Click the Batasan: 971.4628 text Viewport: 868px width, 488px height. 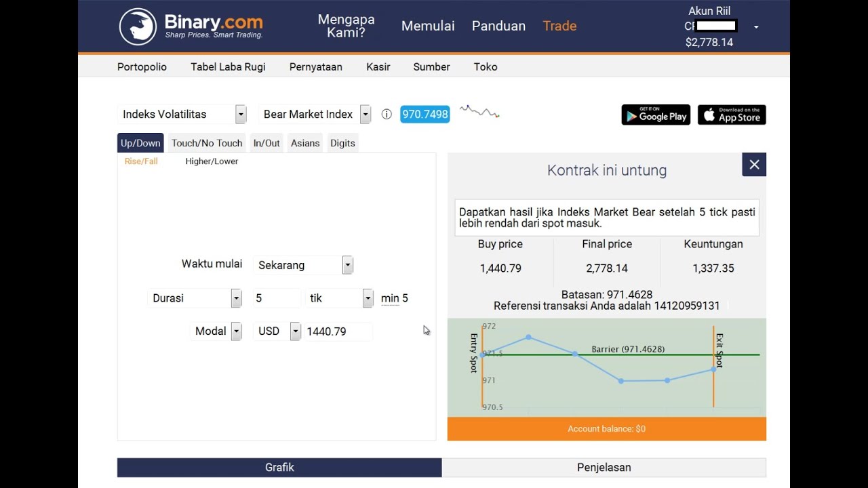(x=607, y=295)
